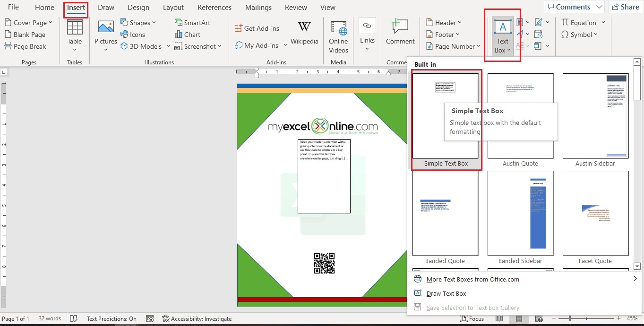Switch to the Review tab
The height and width of the screenshot is (326, 644).
[296, 7]
